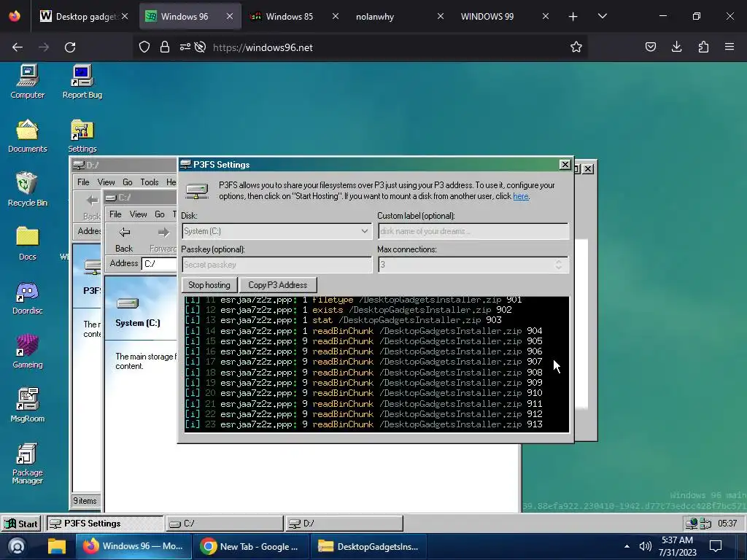The height and width of the screenshot is (560, 747).
Task: Open File menu in C:/ window
Action: pyautogui.click(x=115, y=214)
